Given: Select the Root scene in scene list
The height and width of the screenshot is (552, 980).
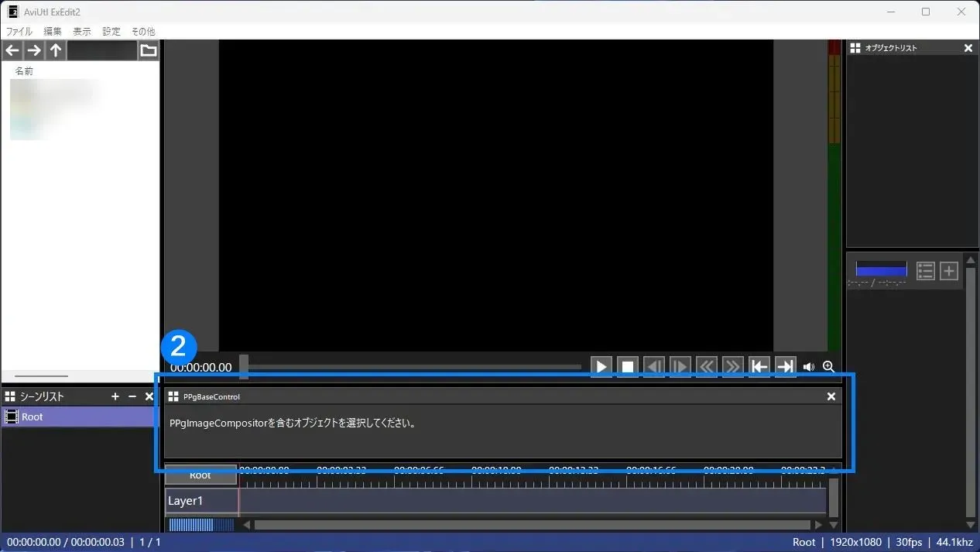Looking at the screenshot, I should coord(78,417).
